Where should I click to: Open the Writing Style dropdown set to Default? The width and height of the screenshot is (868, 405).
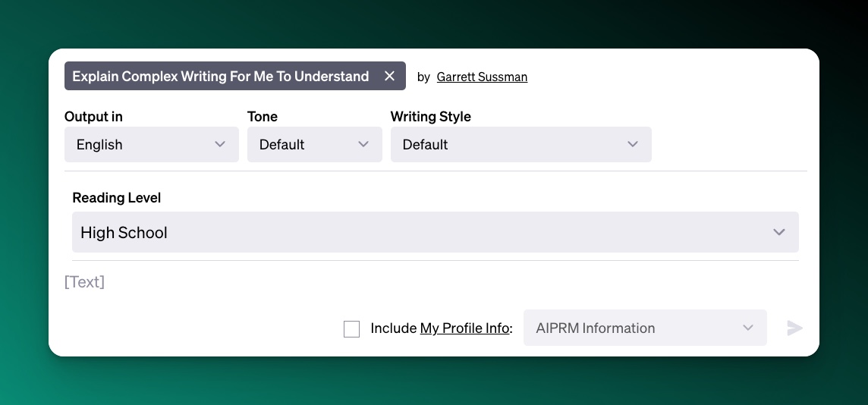pos(508,144)
